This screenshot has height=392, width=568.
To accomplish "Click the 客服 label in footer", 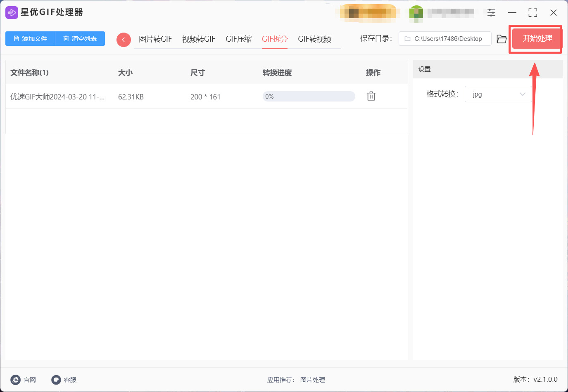I will pyautogui.click(x=70, y=380).
